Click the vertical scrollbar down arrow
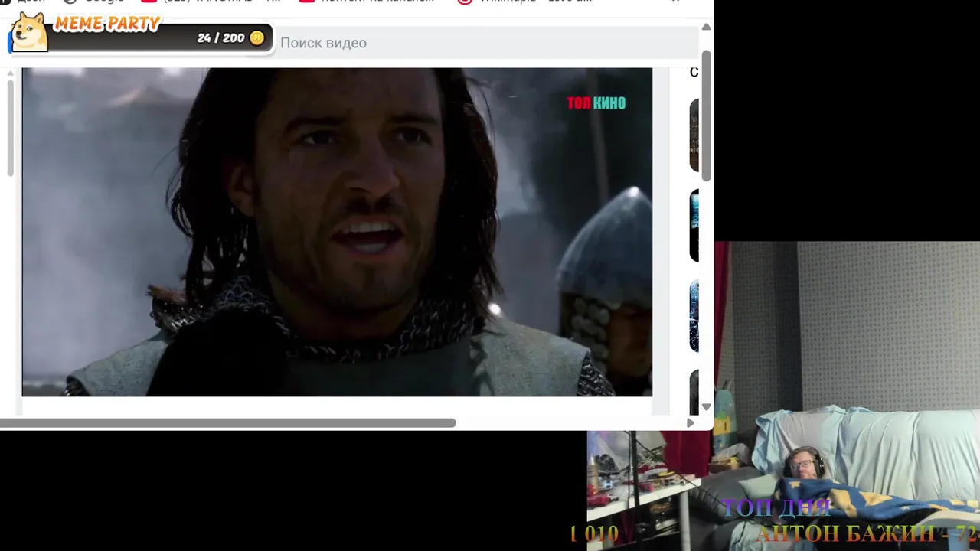This screenshot has height=551, width=980. pyautogui.click(x=706, y=407)
